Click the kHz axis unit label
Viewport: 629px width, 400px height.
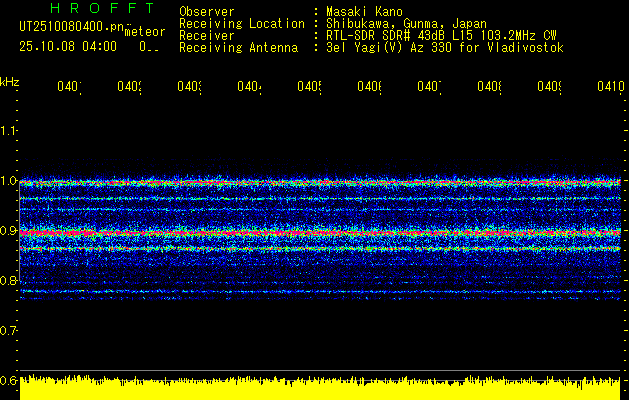coord(9,81)
